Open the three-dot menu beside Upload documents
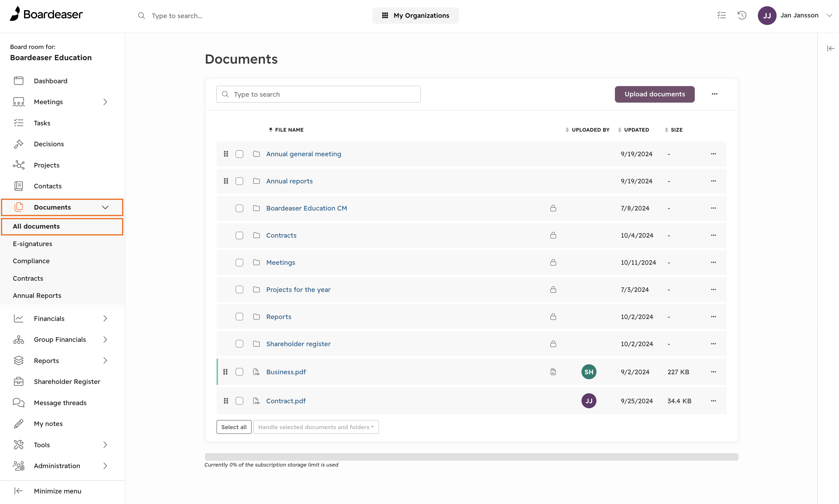Image resolution: width=839 pixels, height=504 pixels. (x=714, y=94)
